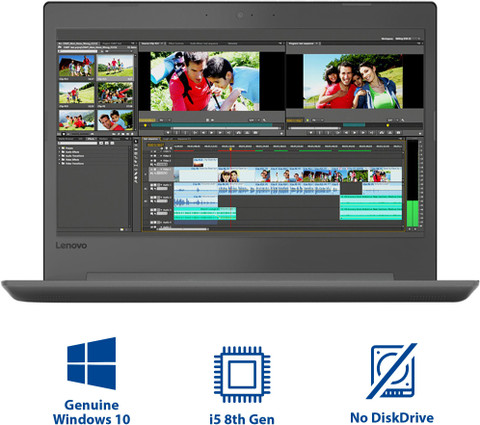This screenshot has height=425, width=480.
Task: Open Source monitor settings wrench
Action: [x=264, y=120]
